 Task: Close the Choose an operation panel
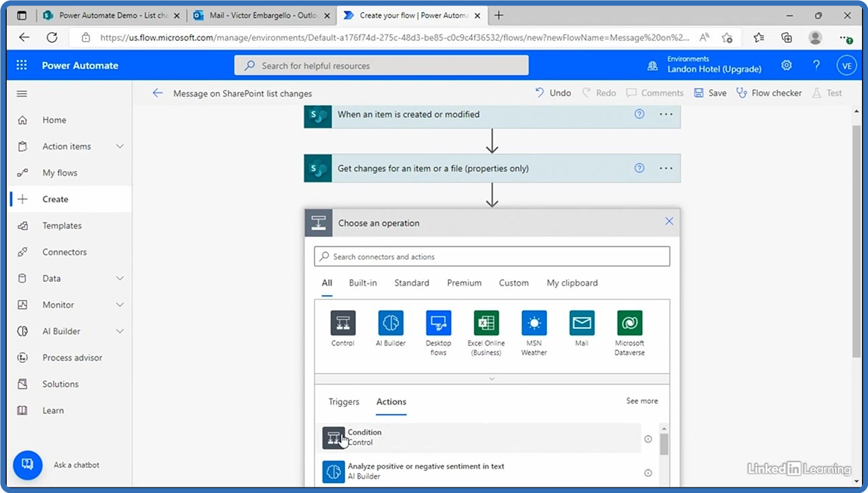(669, 221)
